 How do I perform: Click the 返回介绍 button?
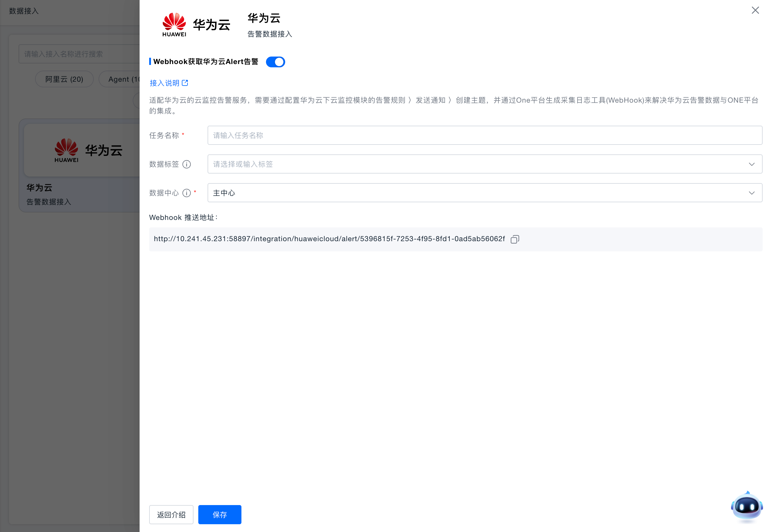(x=171, y=514)
